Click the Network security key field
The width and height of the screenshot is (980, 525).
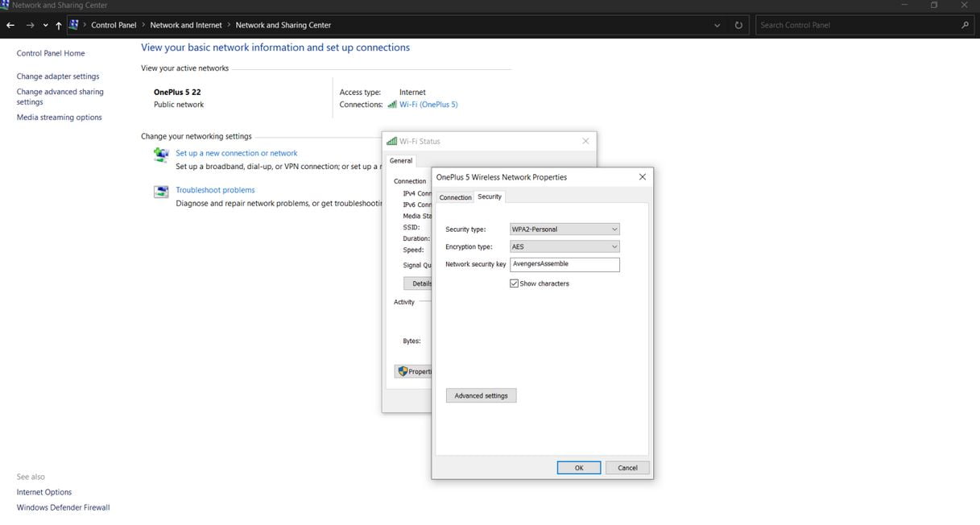pyautogui.click(x=564, y=264)
